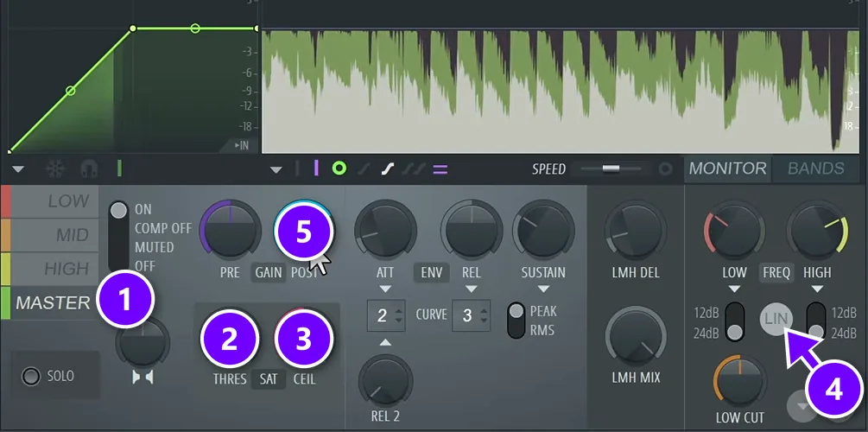
Task: Open the dropdown arrow under SUSTAIN
Action: (x=543, y=289)
